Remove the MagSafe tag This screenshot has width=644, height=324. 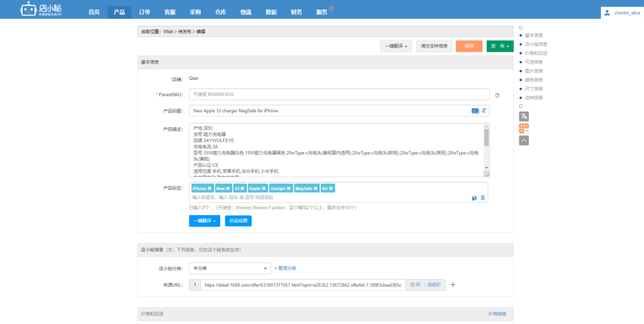click(x=315, y=189)
